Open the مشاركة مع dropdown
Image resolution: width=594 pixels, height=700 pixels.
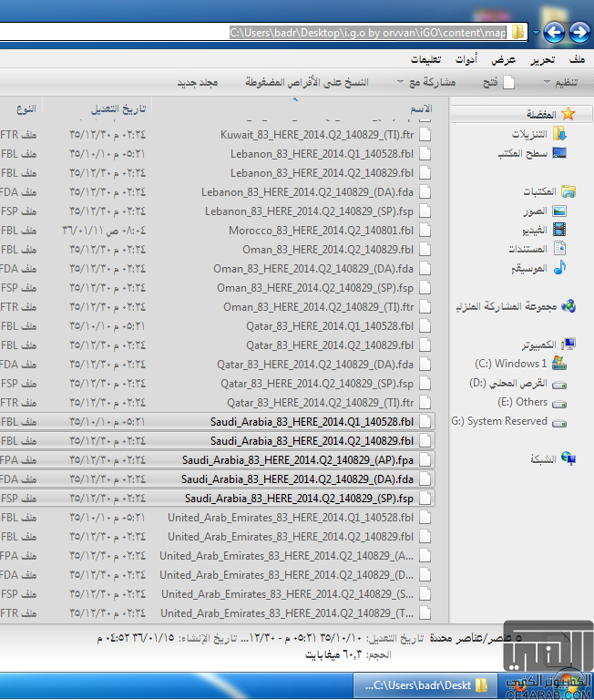[426, 82]
